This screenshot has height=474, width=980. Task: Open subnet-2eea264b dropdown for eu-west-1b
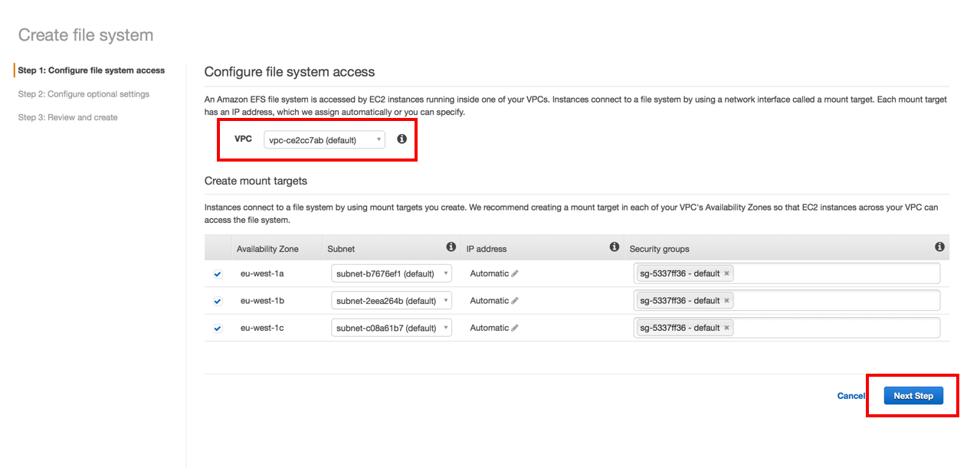pos(392,301)
